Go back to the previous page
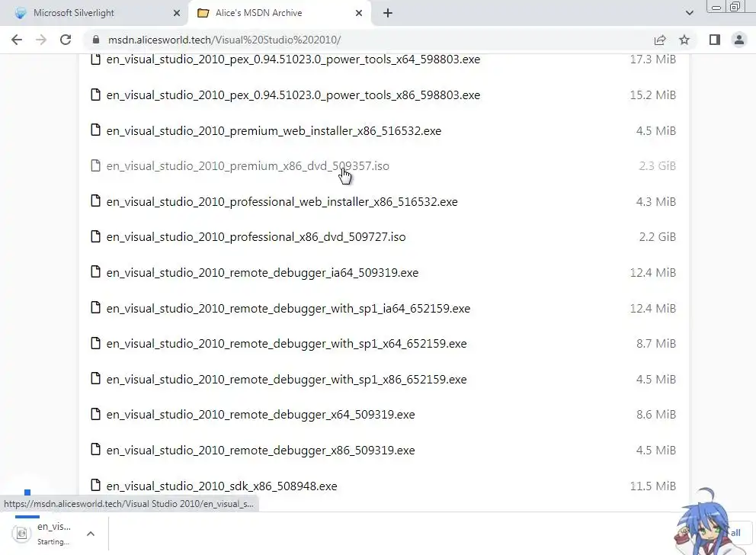This screenshot has height=555, width=756. coord(17,40)
